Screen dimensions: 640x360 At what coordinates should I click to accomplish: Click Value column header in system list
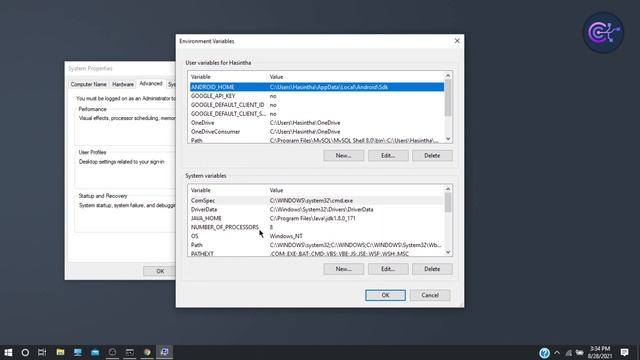point(356,190)
